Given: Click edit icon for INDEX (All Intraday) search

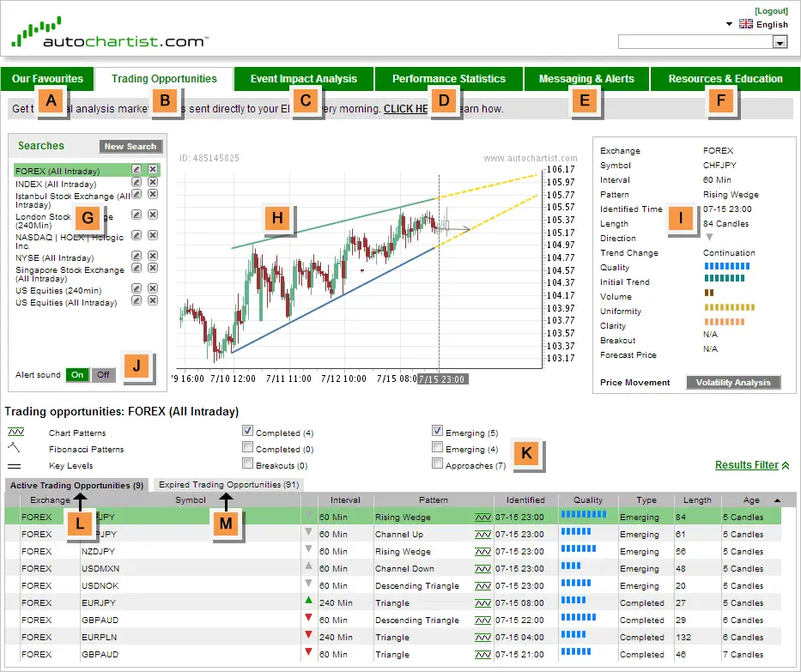Looking at the screenshot, I should pyautogui.click(x=136, y=183).
